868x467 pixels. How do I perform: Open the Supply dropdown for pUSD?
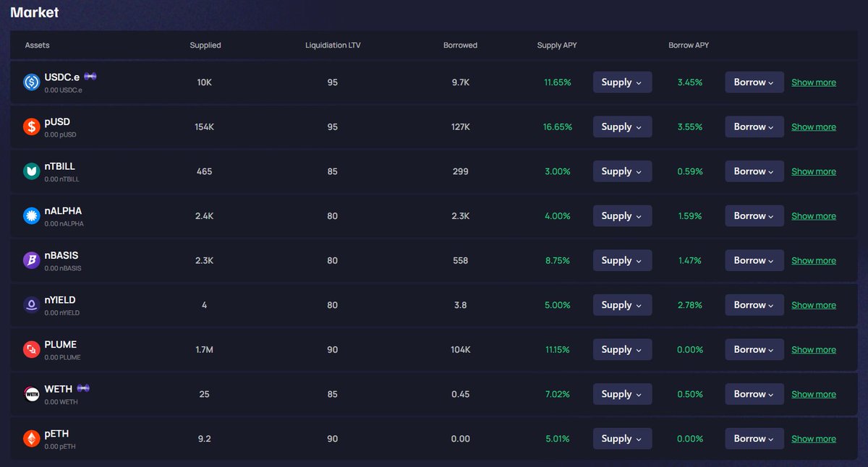click(x=622, y=127)
